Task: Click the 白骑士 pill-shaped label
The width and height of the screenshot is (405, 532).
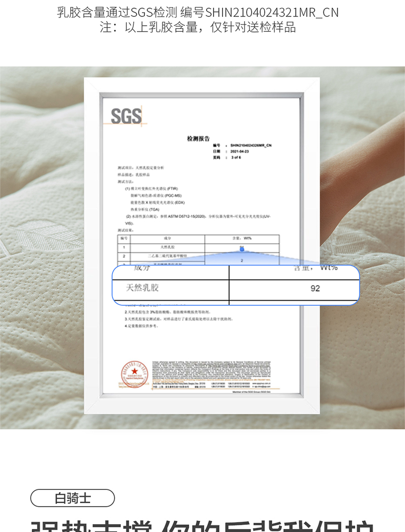Action: 72,498
